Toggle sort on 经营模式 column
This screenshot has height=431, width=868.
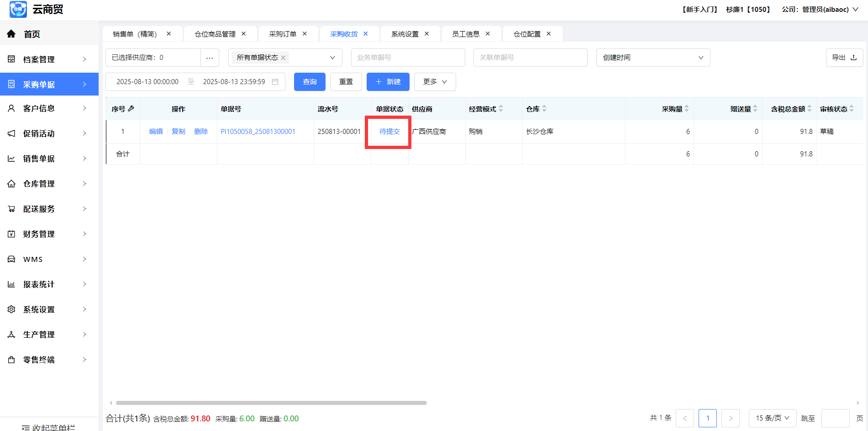pyautogui.click(x=501, y=109)
